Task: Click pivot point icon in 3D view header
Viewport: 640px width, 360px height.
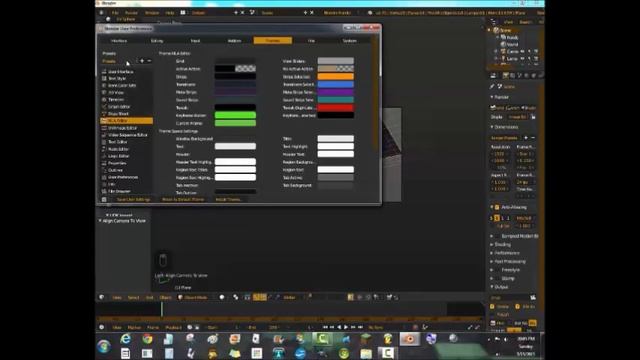Action: tap(236, 297)
